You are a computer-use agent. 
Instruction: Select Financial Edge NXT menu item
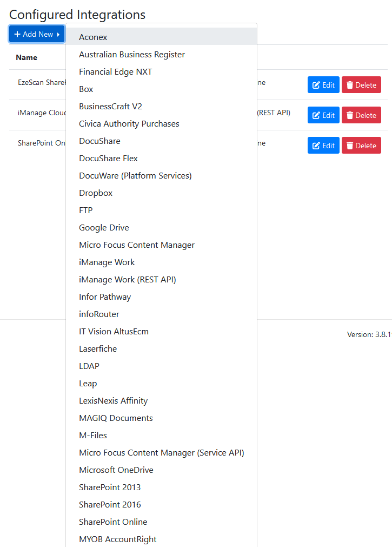116,72
